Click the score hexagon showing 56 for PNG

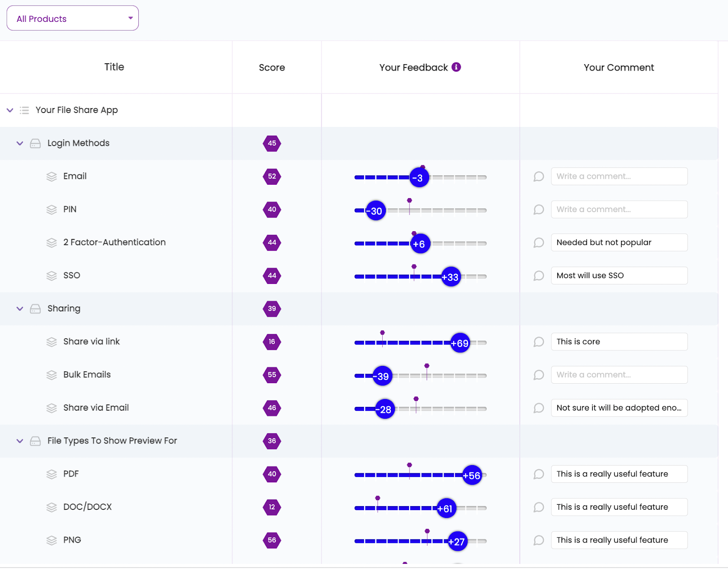click(x=272, y=541)
